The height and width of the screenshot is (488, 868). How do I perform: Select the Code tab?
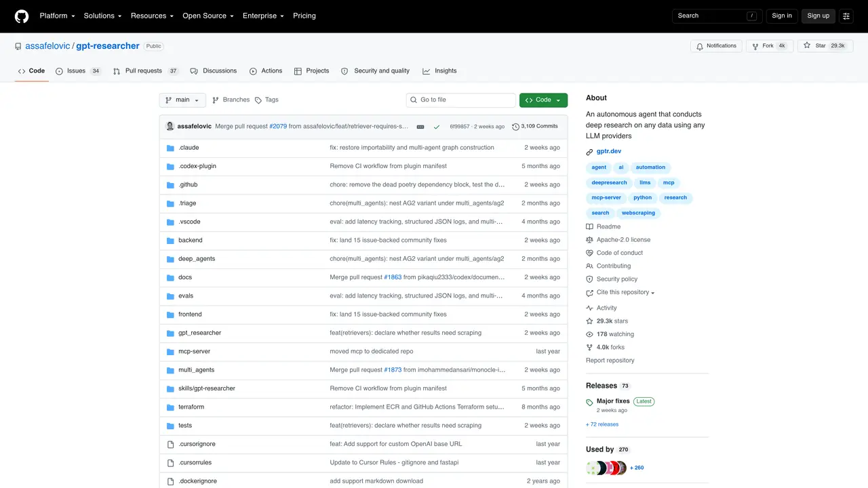tap(31, 71)
